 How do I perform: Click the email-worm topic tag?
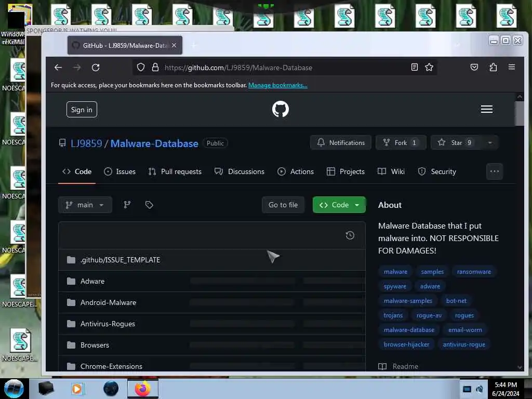[465, 330]
